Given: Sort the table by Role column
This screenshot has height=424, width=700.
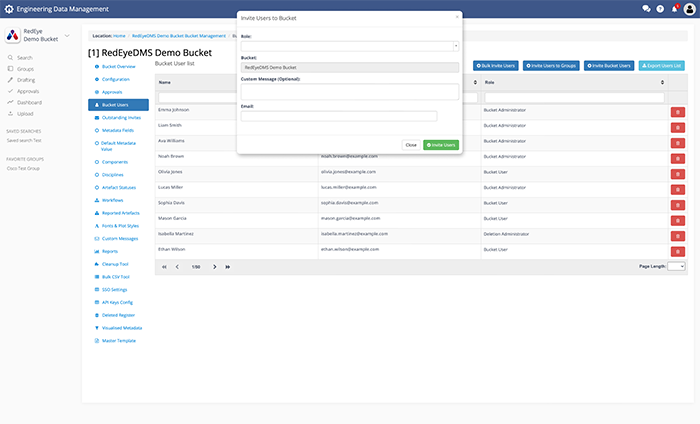Looking at the screenshot, I should click(490, 82).
